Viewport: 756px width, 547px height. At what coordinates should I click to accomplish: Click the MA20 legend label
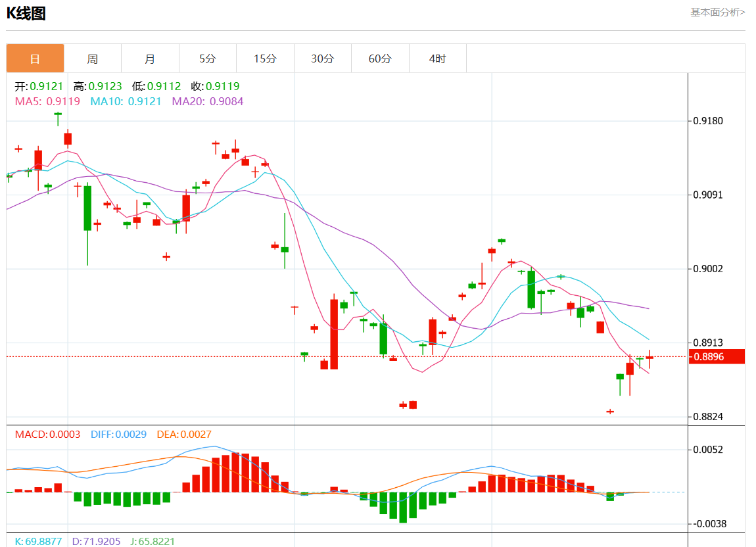click(207, 101)
